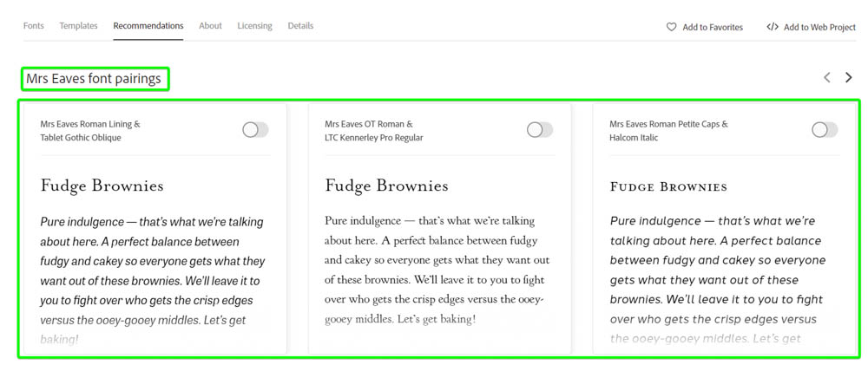View the Details tab
The image size is (868, 365).
300,26
